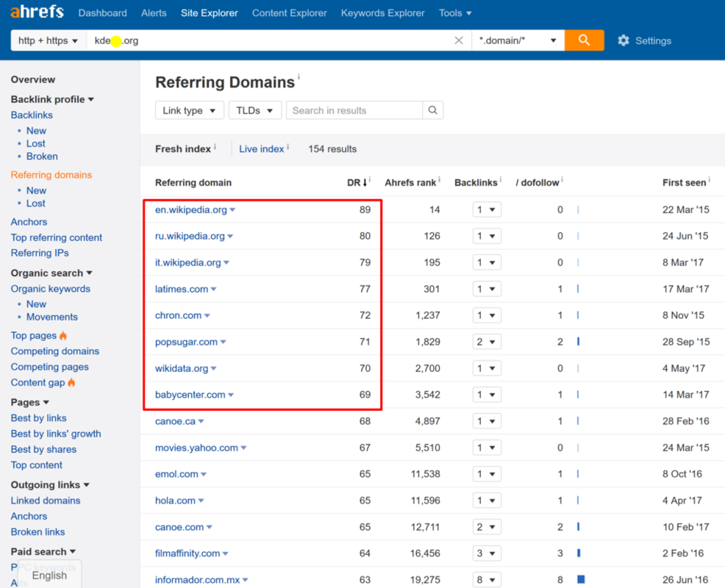
Task: Open the TLDs filter dropdown
Action: tap(254, 110)
